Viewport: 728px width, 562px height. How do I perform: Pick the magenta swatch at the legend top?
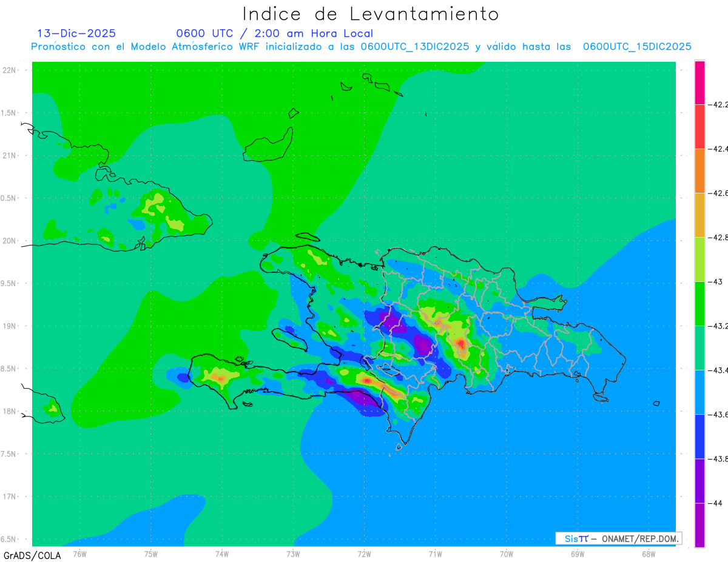point(699,82)
